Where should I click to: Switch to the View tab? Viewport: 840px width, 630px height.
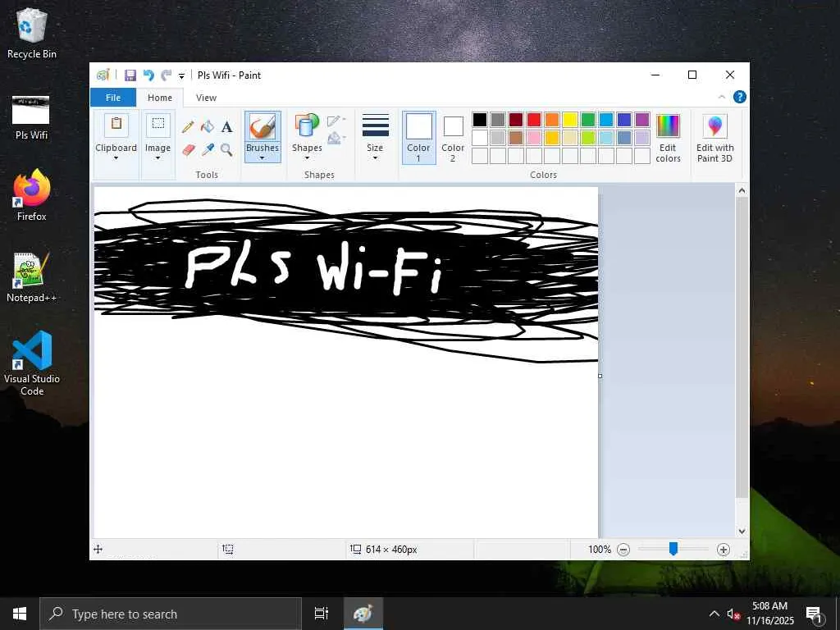coord(206,98)
